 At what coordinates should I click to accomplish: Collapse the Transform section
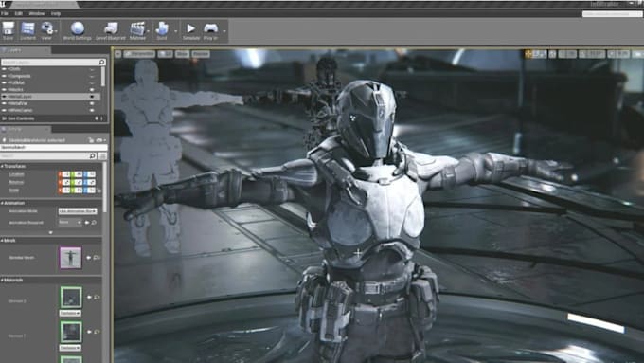[2, 166]
